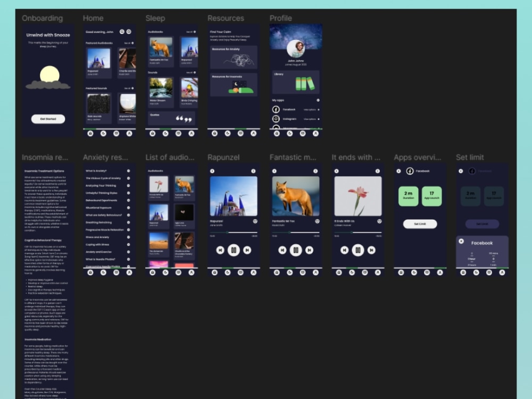
Task: Select Set limit frame title label
Action: (x=470, y=157)
